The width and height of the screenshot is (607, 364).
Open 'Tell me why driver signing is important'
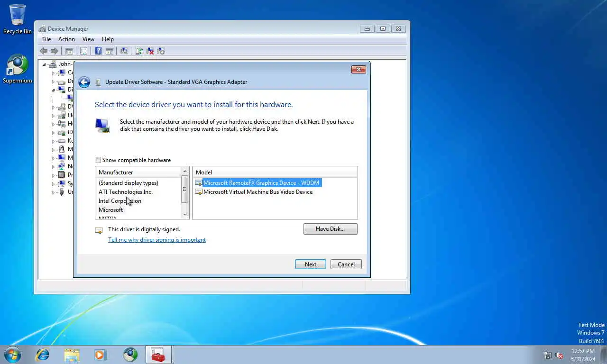[x=157, y=240]
